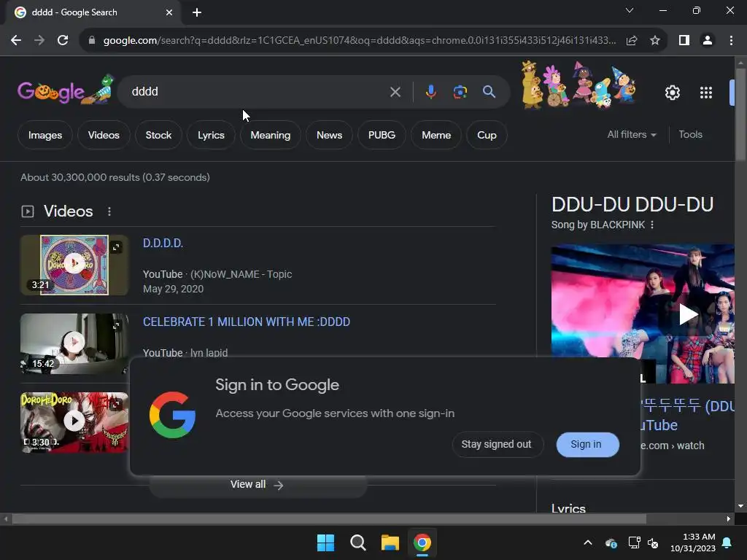Select the Stock filter chip

tap(158, 135)
